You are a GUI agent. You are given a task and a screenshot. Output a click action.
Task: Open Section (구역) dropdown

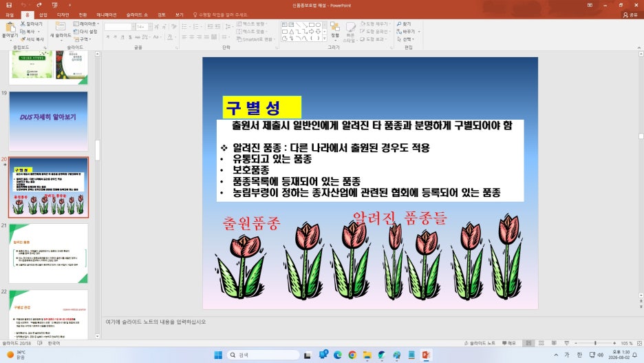[83, 39]
